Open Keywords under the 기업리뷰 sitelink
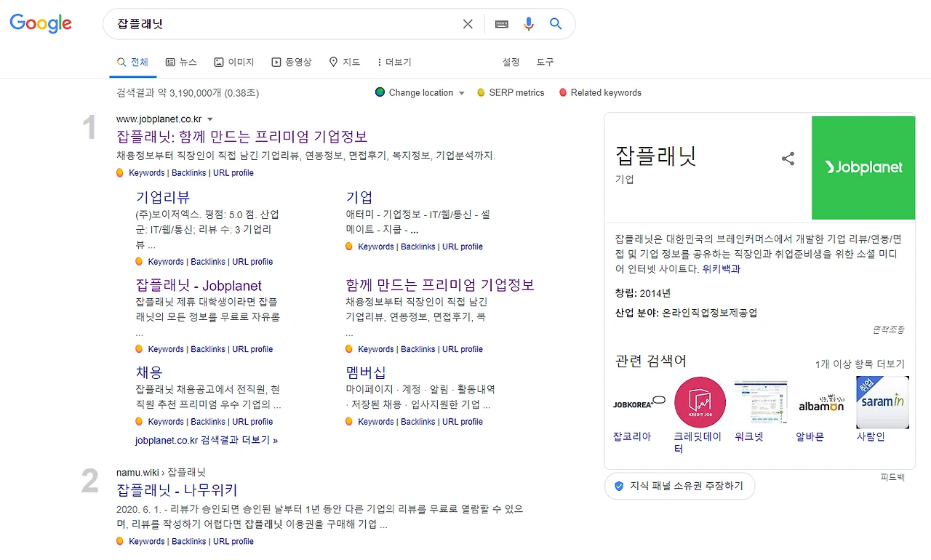 (166, 262)
